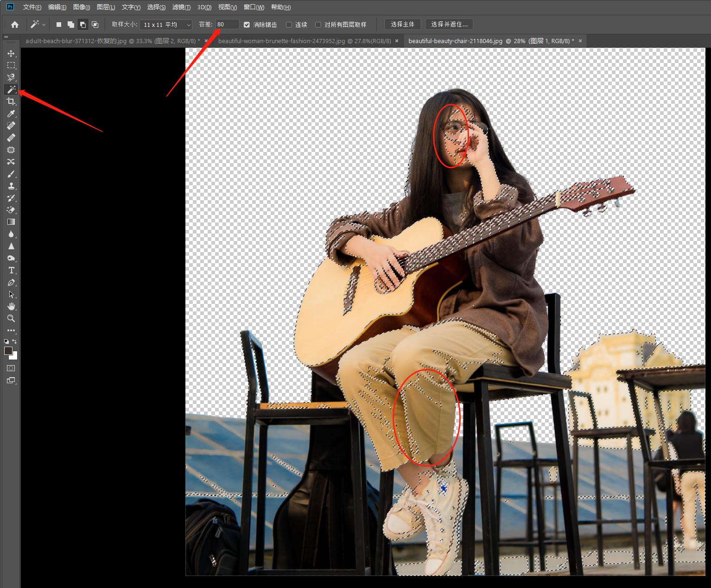Select the Zoom magnifier tool
The width and height of the screenshot is (711, 588).
11,318
